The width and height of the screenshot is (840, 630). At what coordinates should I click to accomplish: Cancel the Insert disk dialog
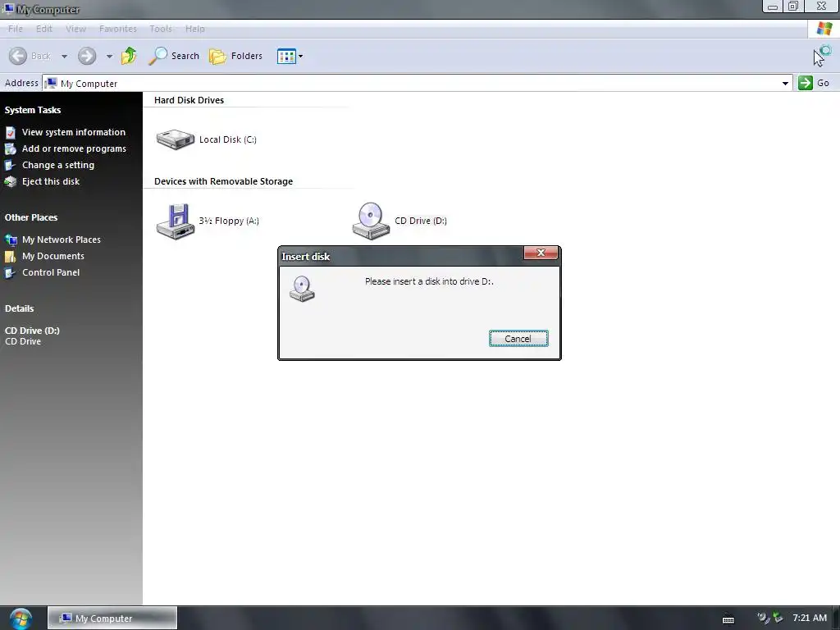point(518,339)
